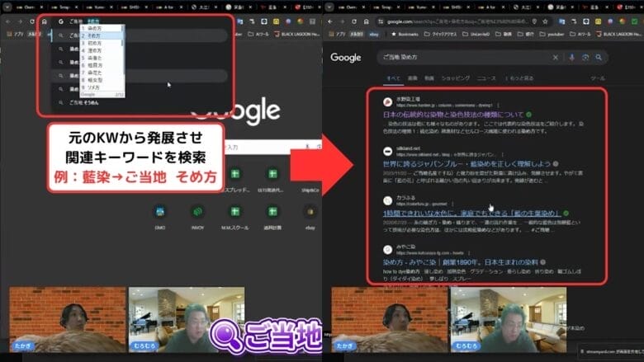
Task: Select IME candidate 9 ソメ方 in left window
Action: (102, 87)
